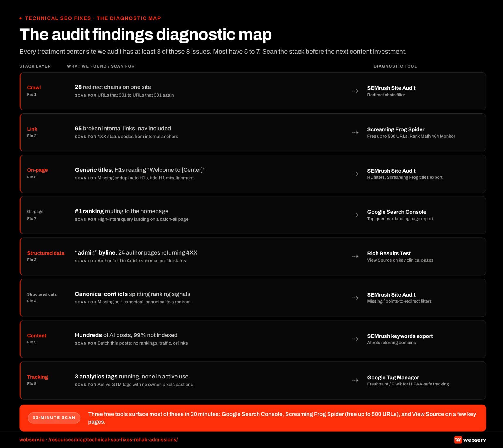Click 'SCAN FOR High-intent query landing' line

(x=132, y=219)
